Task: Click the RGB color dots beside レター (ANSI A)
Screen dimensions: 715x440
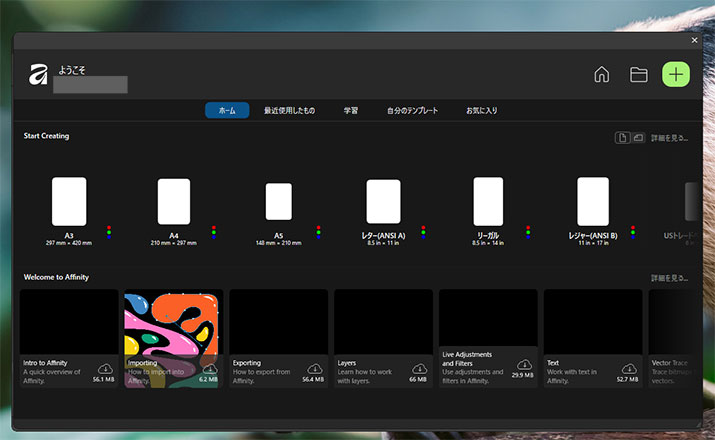Action: coord(423,232)
